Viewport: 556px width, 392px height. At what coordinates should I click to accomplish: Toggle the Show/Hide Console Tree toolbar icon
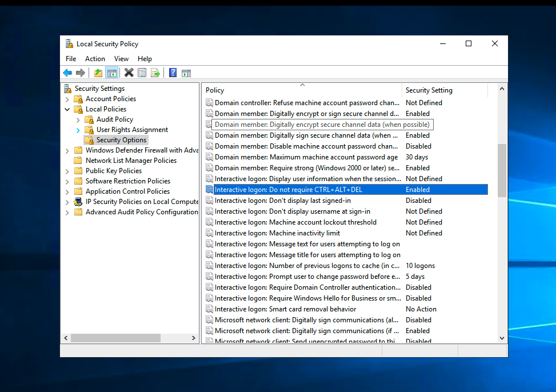tap(111, 73)
